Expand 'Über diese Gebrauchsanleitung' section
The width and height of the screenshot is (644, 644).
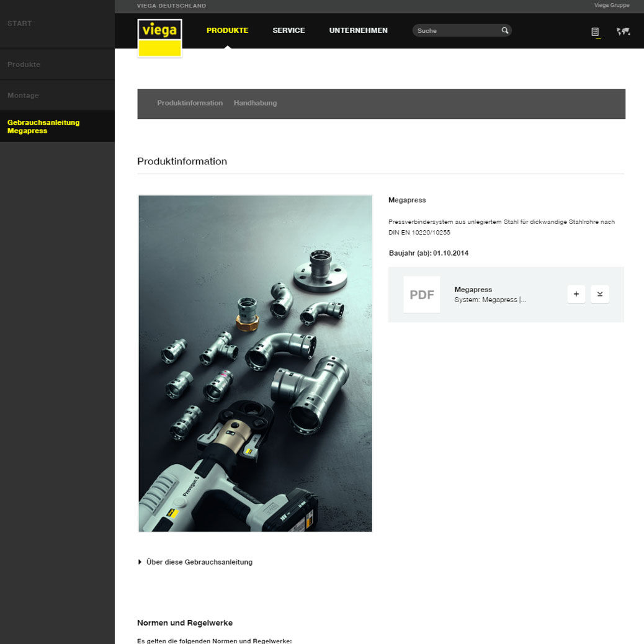tap(195, 562)
